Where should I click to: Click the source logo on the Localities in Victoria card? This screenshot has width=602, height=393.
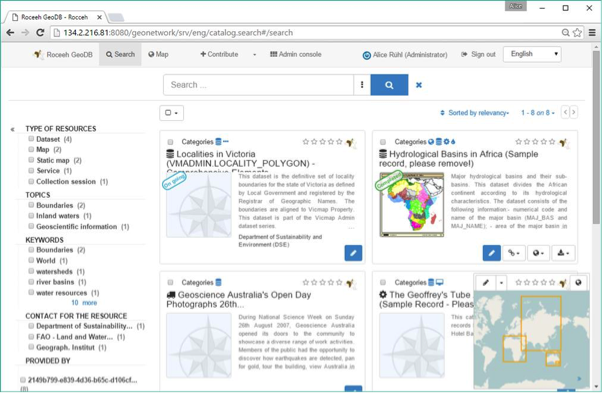pos(350,143)
